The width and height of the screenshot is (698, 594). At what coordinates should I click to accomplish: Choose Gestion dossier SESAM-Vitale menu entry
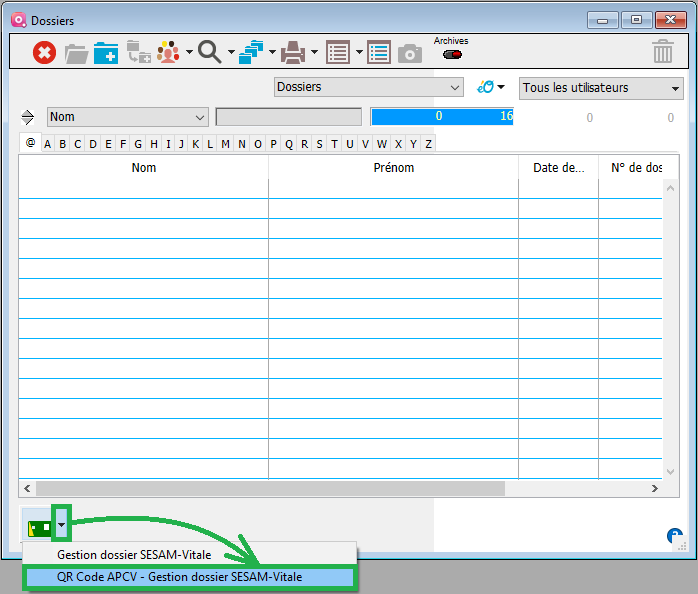point(134,554)
